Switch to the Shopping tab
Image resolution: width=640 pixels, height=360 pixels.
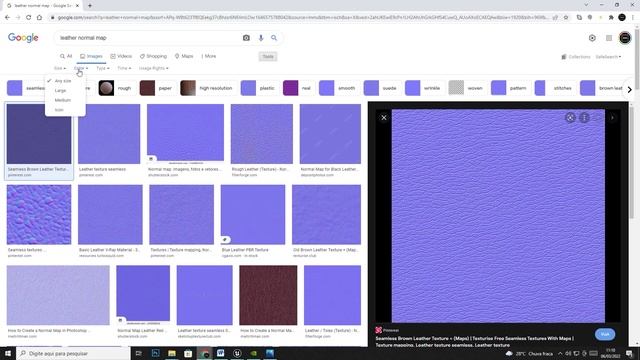[153, 56]
